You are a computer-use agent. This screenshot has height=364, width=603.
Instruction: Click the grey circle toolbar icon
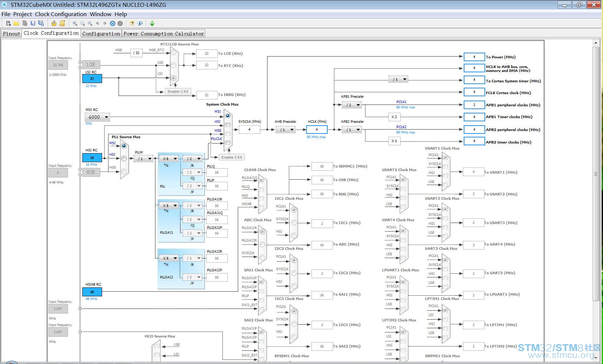click(x=120, y=23)
